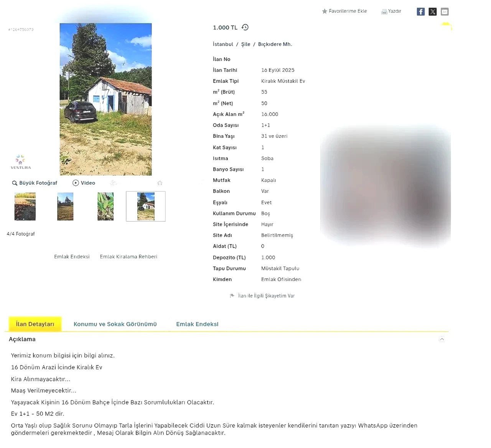Screen dimensions: 491x448
Task: Share listing on X
Action: click(433, 12)
